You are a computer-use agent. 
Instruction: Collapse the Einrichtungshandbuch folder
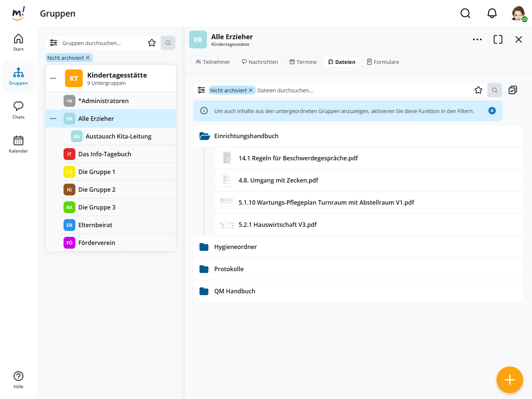pyautogui.click(x=204, y=136)
